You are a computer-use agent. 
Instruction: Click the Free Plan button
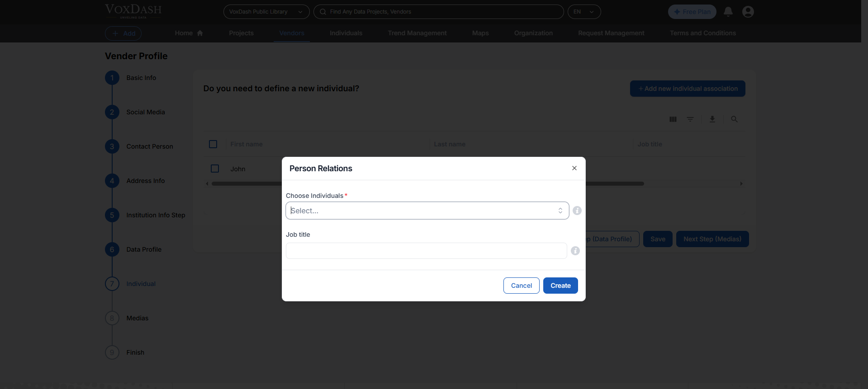pos(692,12)
